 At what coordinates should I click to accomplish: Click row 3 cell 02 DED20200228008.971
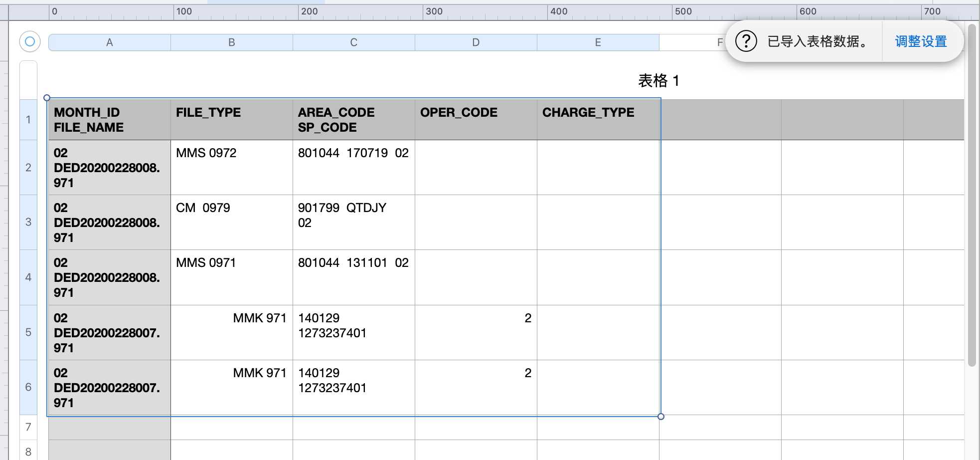[110, 223]
